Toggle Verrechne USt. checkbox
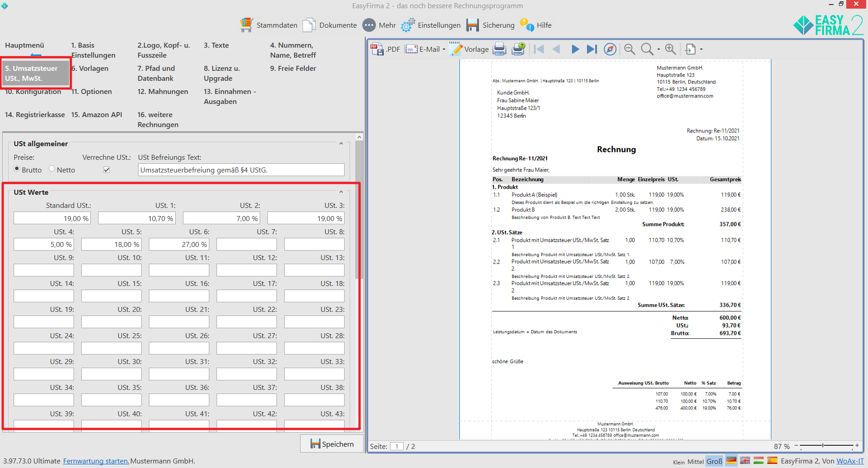 [107, 170]
